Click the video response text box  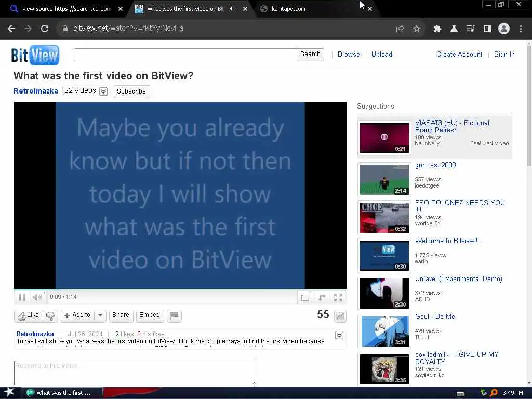pyautogui.click(x=135, y=373)
